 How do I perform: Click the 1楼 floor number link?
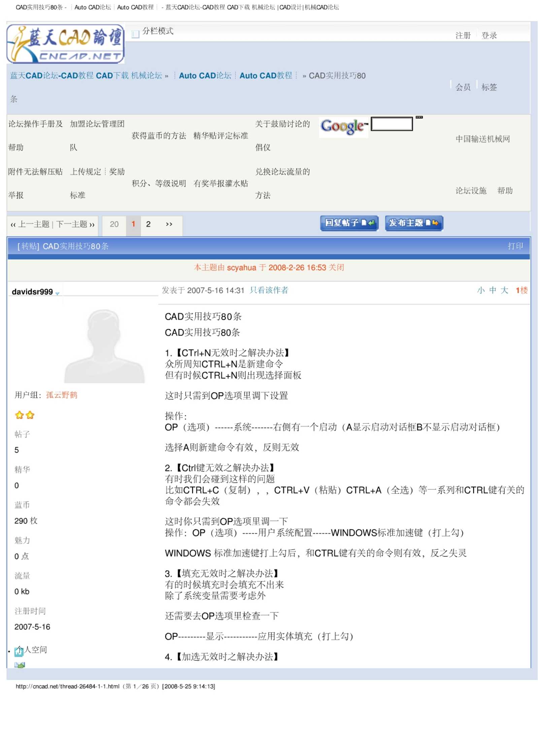click(522, 290)
